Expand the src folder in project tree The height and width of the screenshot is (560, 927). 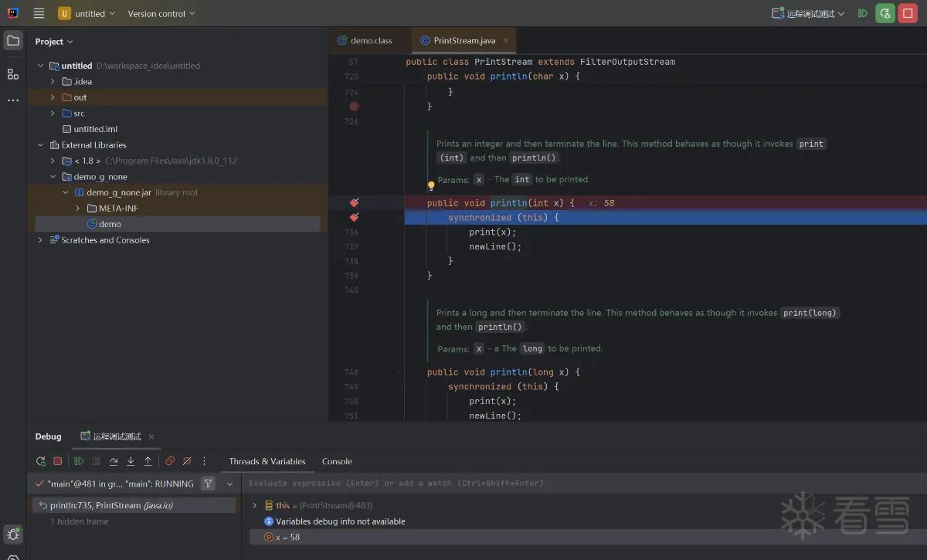coord(53,114)
